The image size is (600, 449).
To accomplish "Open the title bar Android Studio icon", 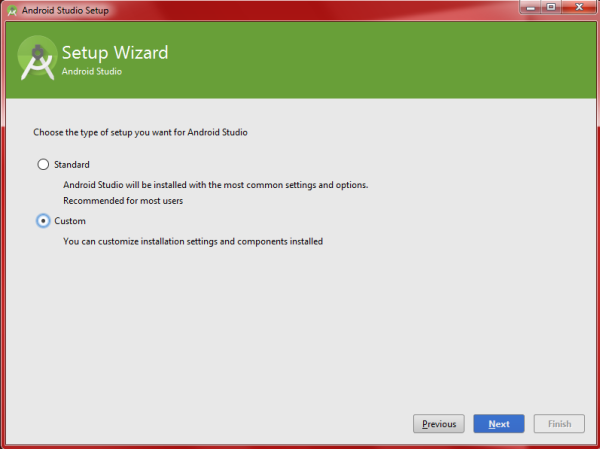I will (x=12, y=10).
